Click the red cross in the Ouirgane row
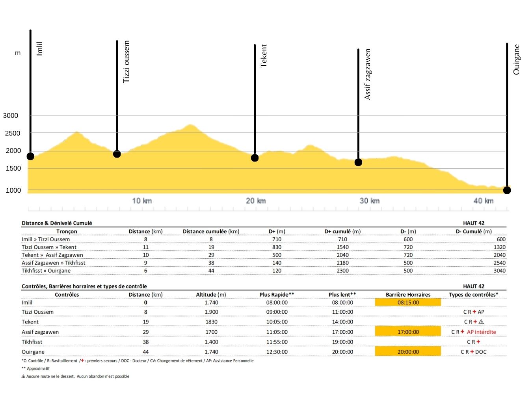The width and height of the screenshot is (532, 394). tap(472, 352)
